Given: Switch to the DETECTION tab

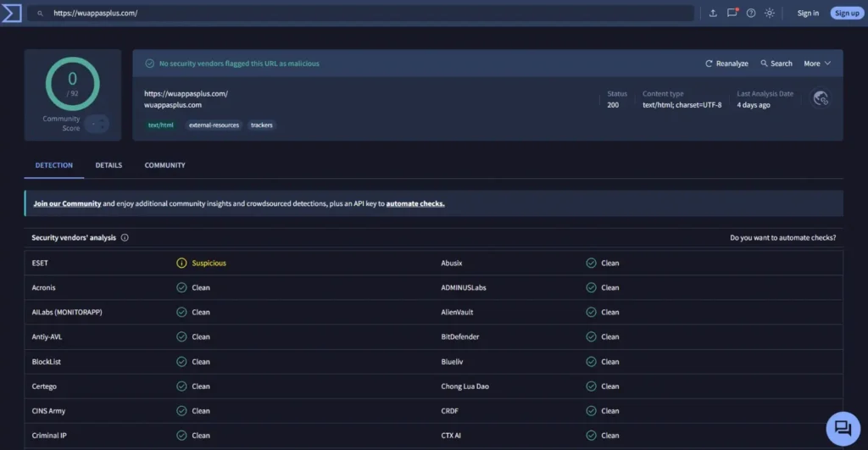Looking at the screenshot, I should click(53, 165).
